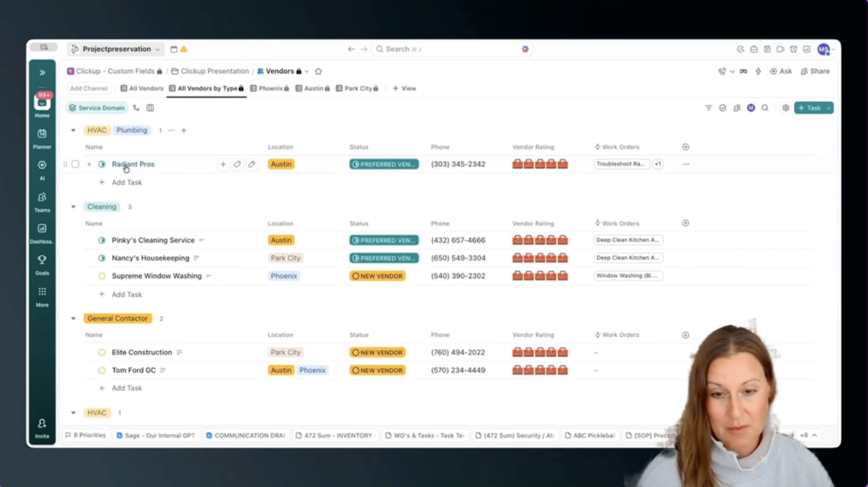Open Dashboards in the sidebar
The image size is (868, 487).
click(x=42, y=233)
